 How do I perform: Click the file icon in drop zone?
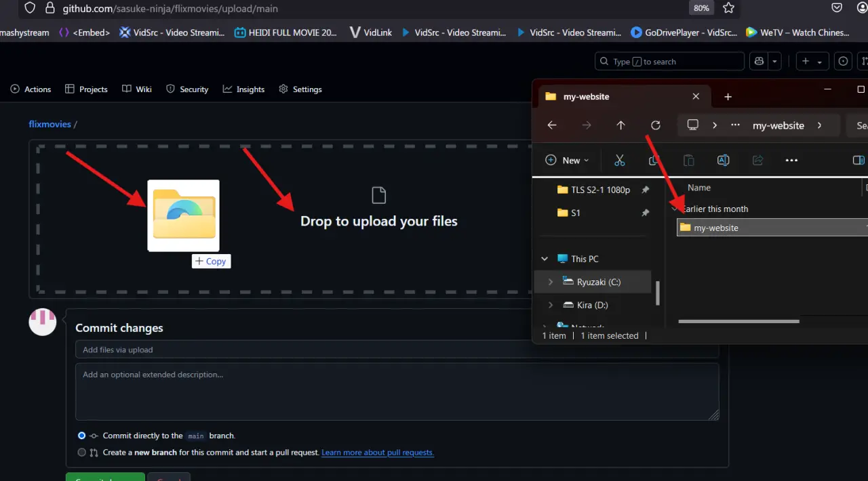click(379, 195)
